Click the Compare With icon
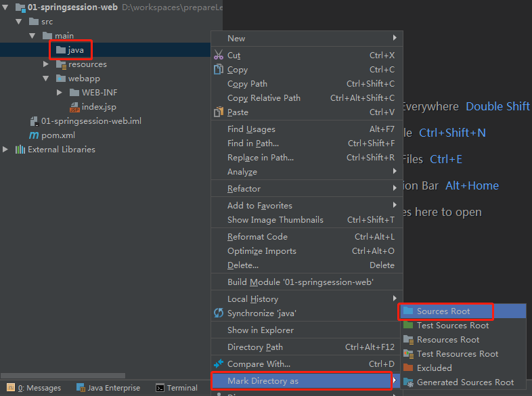 218,364
